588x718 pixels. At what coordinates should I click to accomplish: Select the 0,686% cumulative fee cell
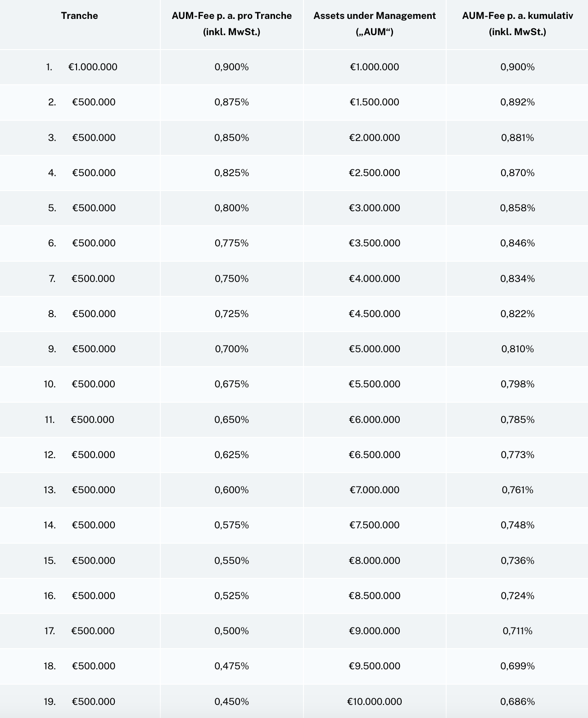(518, 701)
